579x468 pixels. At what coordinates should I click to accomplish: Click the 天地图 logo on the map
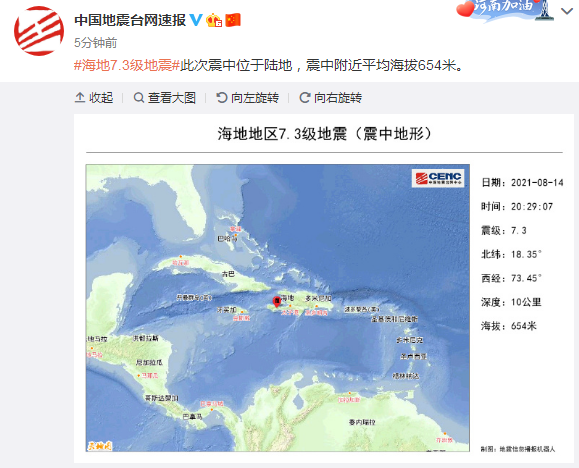pos(99,446)
